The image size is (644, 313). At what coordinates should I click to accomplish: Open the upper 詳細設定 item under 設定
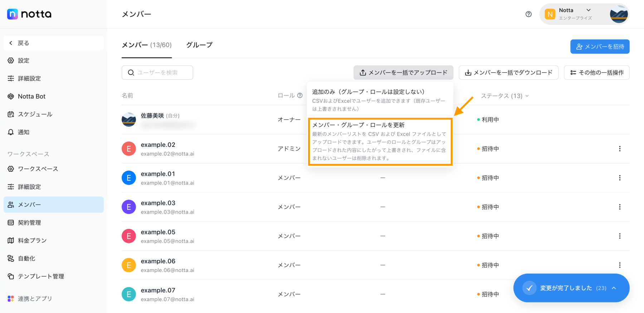(x=54, y=78)
